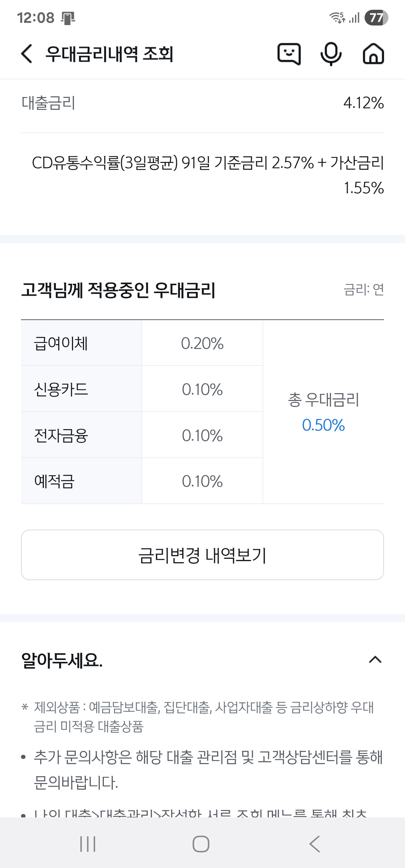The height and width of the screenshot is (868, 405).
Task: Tap the 고객님께 적용중인 우대금리 heading
Action: coord(118,290)
